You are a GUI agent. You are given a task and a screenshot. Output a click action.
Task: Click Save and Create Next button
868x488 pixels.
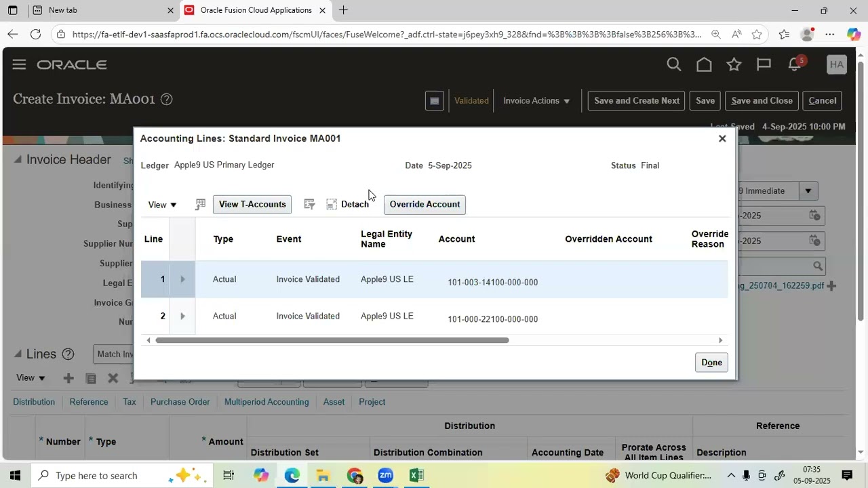(636, 100)
